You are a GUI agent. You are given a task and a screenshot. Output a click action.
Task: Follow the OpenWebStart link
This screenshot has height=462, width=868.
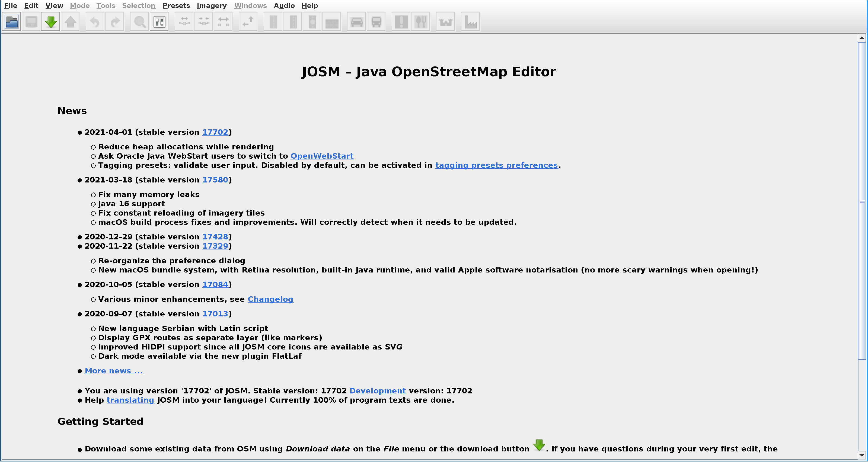(x=322, y=156)
